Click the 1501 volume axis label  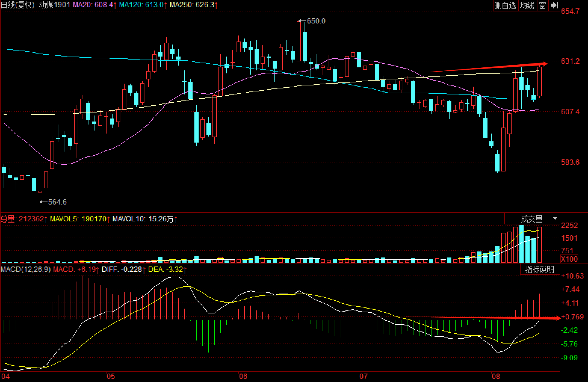click(570, 238)
